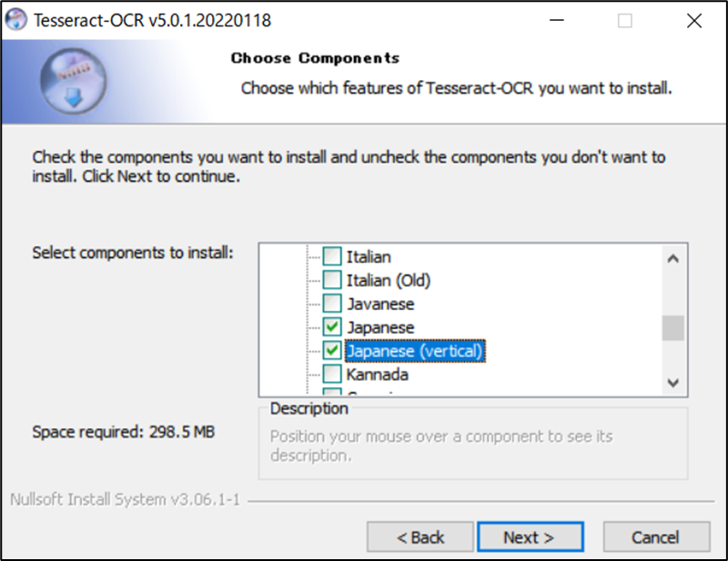Enable the Italian (Old) component
Image resolution: width=728 pixels, height=561 pixels.
pyautogui.click(x=333, y=281)
